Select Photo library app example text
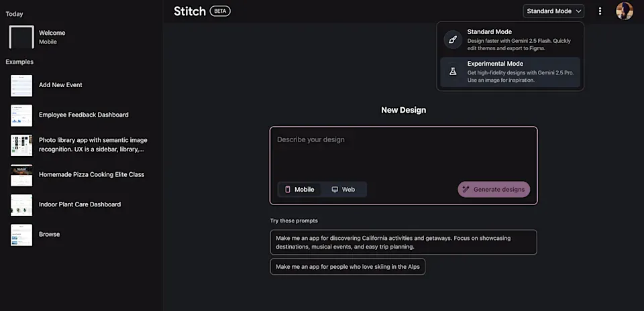Viewport: 644px width, 311px height. click(x=93, y=144)
